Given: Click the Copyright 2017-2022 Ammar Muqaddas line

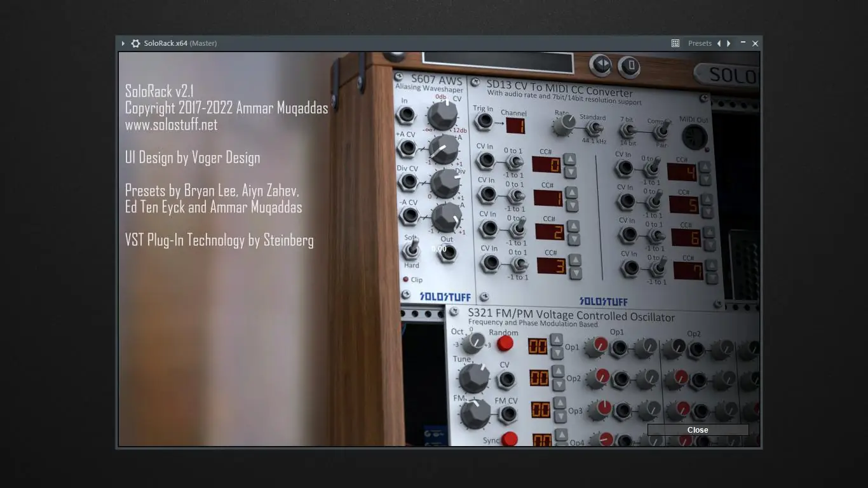Looking at the screenshot, I should [227, 108].
